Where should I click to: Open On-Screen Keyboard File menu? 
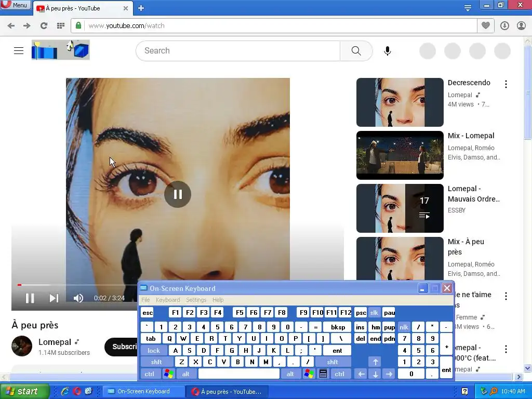pyautogui.click(x=145, y=300)
